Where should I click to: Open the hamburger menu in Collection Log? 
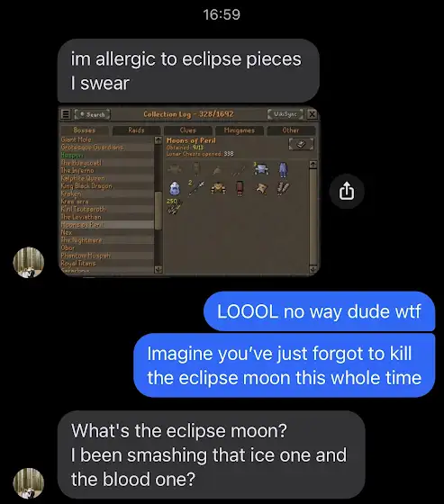[66, 114]
